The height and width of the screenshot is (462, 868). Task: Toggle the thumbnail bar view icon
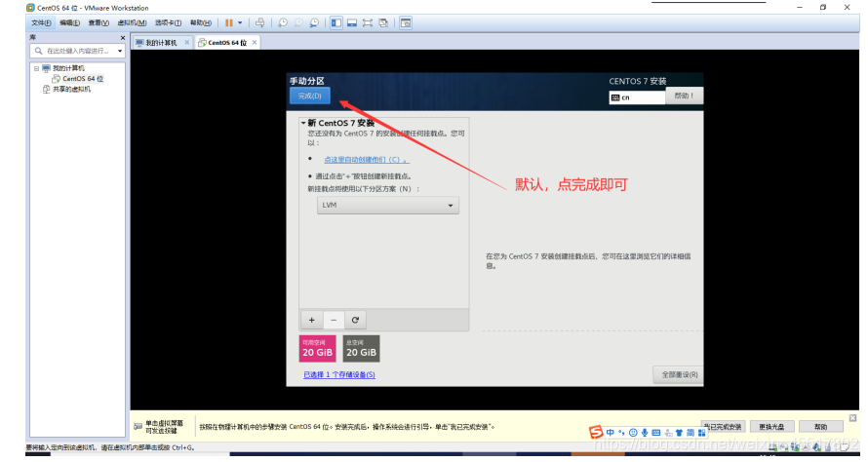(x=351, y=22)
